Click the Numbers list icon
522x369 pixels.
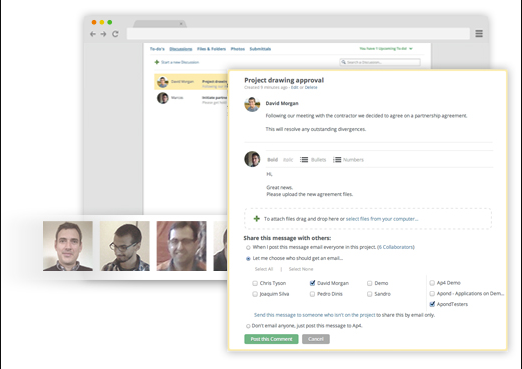coord(337,160)
